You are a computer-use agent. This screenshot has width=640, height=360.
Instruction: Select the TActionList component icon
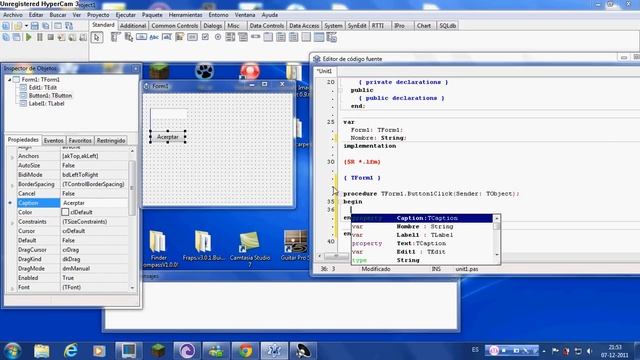[x=331, y=38]
